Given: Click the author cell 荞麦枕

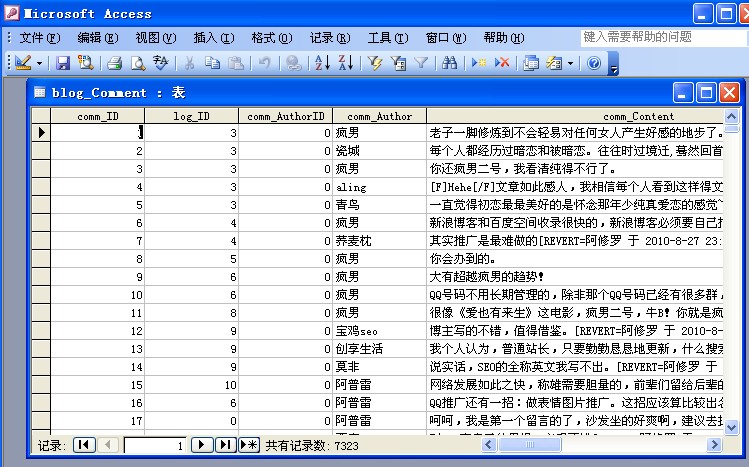Looking at the screenshot, I should [379, 241].
